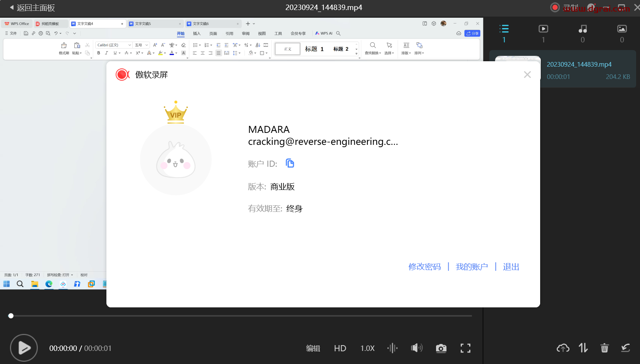The image size is (640, 364).
Task: Click the 00:00:00 / 00:00:01 playback time display
Action: click(x=80, y=348)
